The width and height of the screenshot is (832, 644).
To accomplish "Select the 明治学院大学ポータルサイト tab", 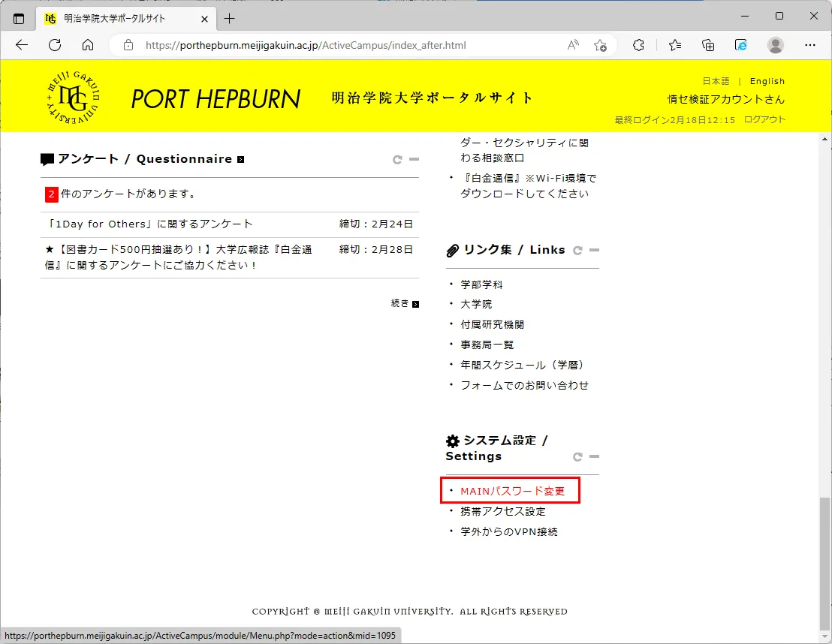I will coord(126,19).
